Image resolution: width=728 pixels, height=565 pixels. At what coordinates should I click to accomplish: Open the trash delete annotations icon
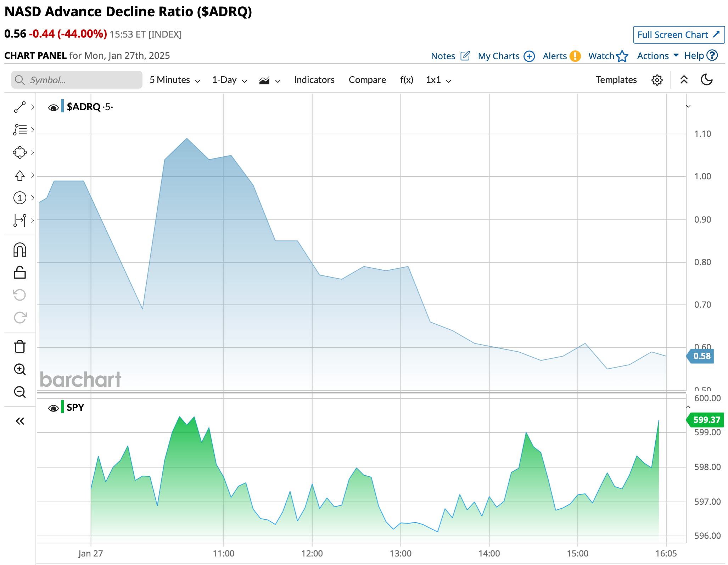tap(20, 347)
